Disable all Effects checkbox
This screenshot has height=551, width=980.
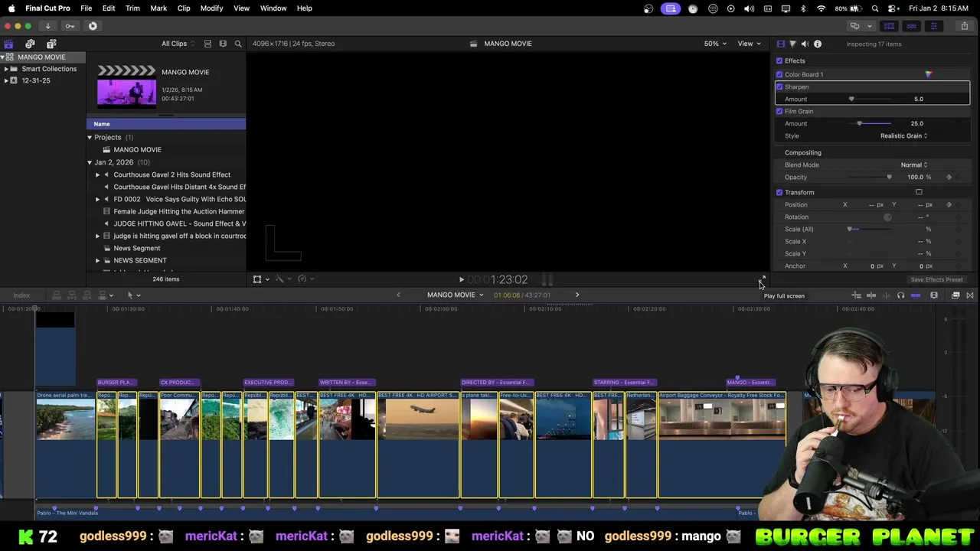(779, 60)
